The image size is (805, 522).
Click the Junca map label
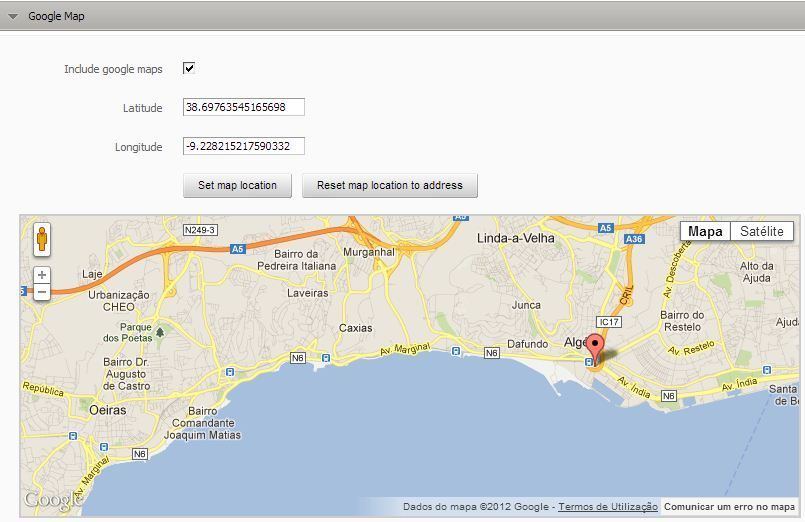click(x=526, y=305)
